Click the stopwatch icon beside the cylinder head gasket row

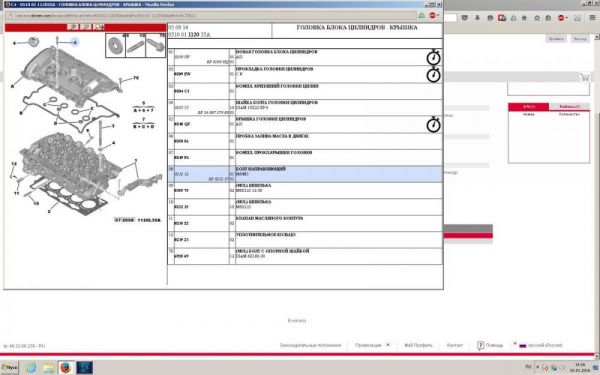click(x=434, y=74)
